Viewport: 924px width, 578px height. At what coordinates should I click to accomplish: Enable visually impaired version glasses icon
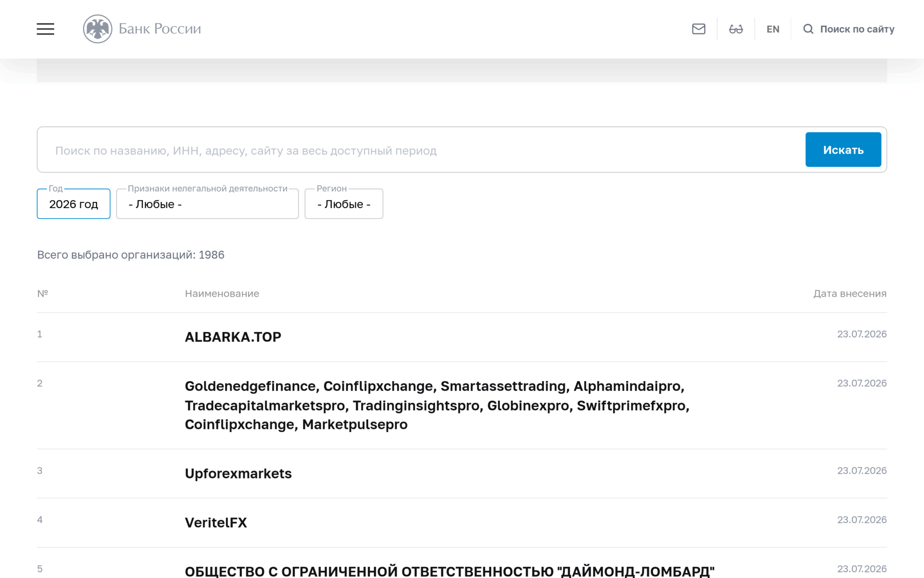[x=736, y=29]
